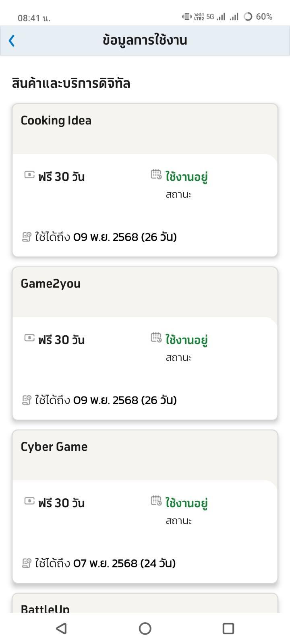Tap the expiry icon beside Cooking Idea date

[x=27, y=237]
